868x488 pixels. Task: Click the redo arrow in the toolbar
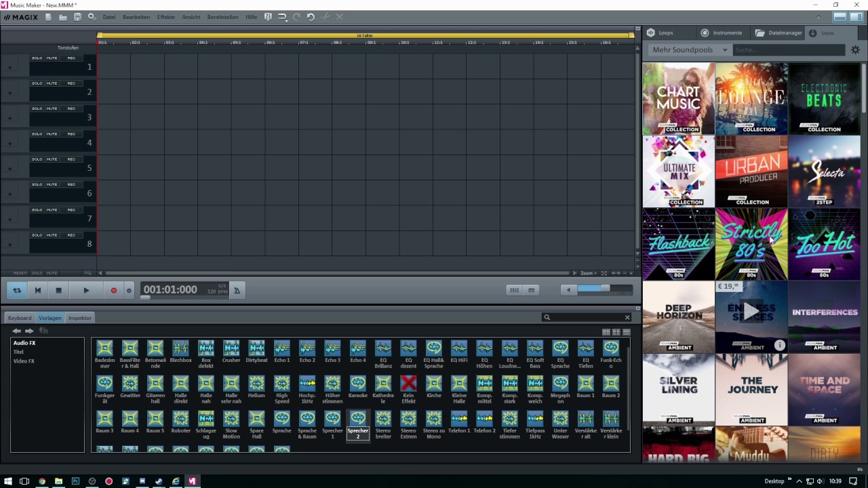pyautogui.click(x=296, y=17)
